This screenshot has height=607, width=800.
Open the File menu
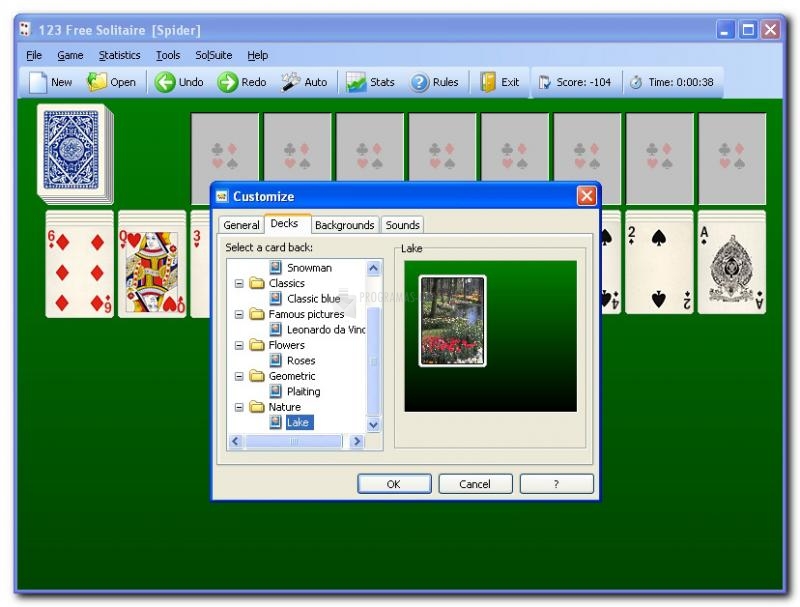coord(34,55)
